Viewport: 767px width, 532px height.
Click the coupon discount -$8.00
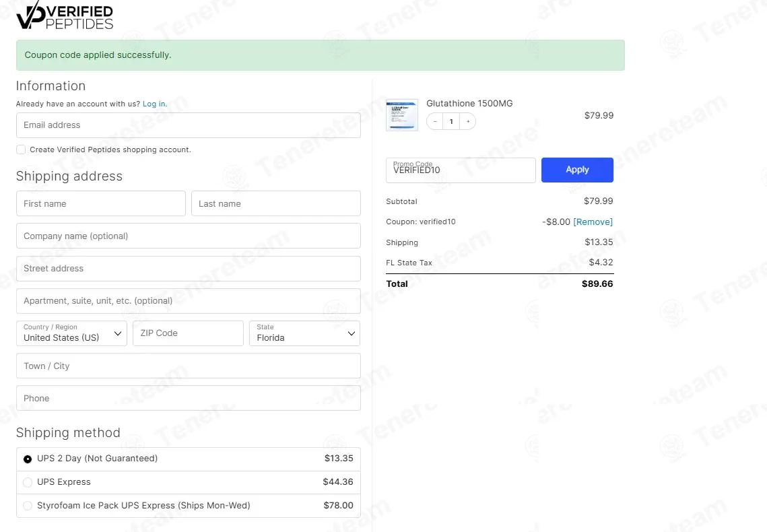(556, 222)
